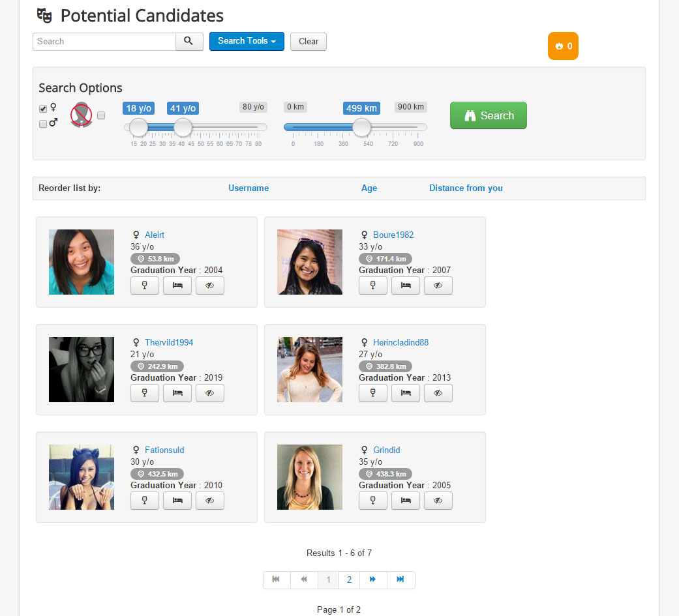The image size is (679, 616).
Task: Click the wine glass icon for Herincladind88
Action: point(373,393)
